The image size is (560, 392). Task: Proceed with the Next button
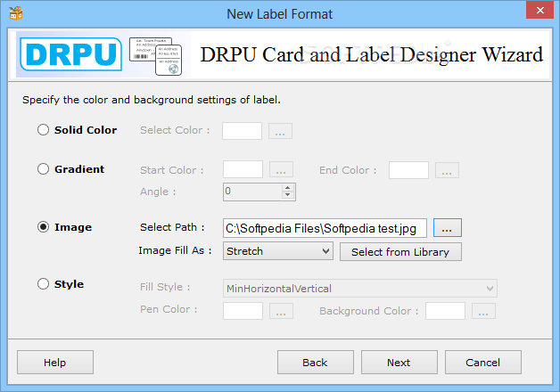(x=399, y=362)
